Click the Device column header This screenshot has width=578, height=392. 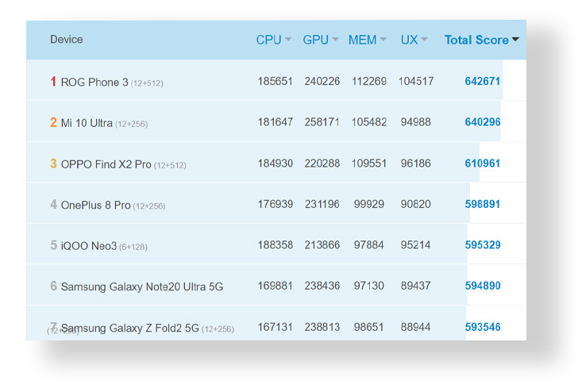pos(67,40)
